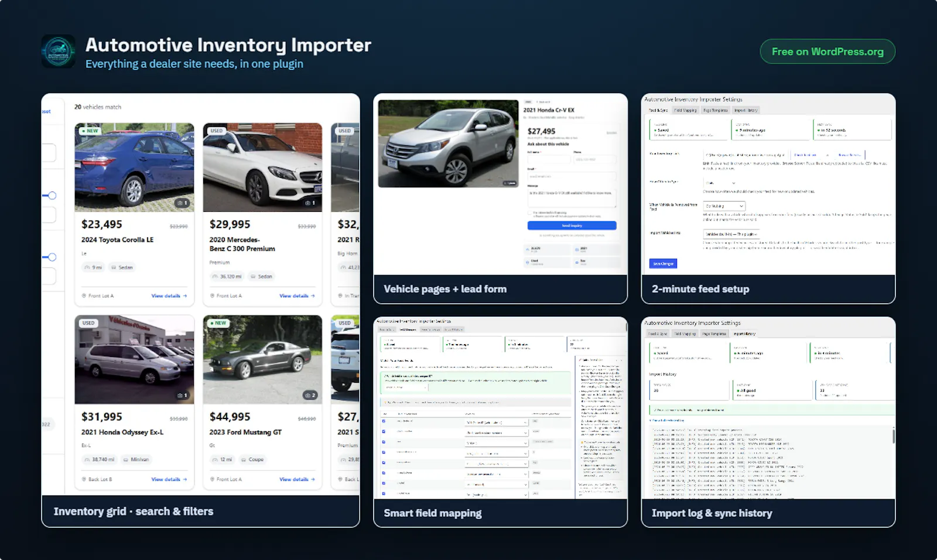Click USED badge on Honda Odyssey card
937x560 pixels.
click(x=88, y=323)
